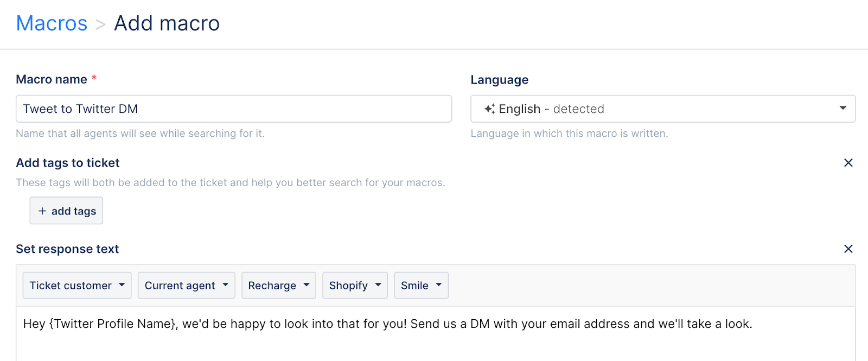Click the sparkle auto-detect icon beside English
Screen dimensions: 868x361
coord(489,109)
